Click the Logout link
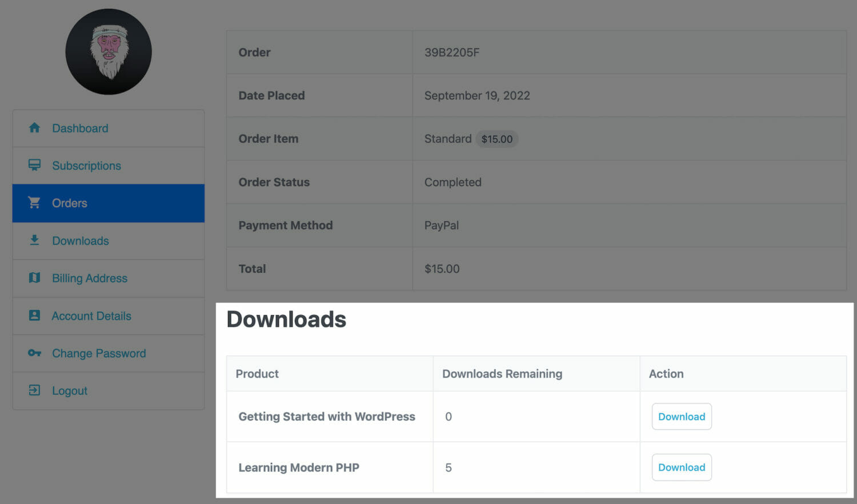Screen dimensions: 857x504 pos(109,391)
